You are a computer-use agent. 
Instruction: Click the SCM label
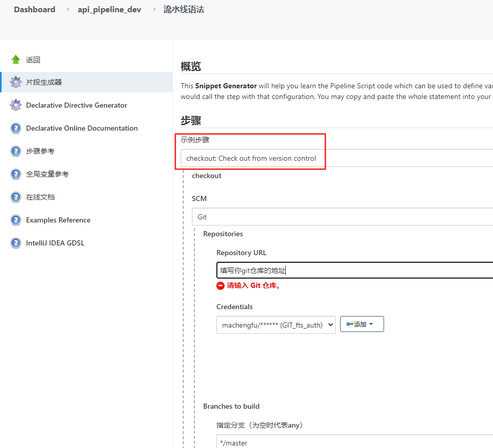(200, 198)
